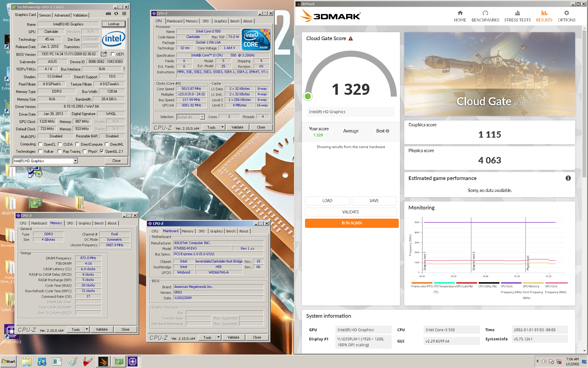Image resolution: width=588 pixels, height=368 pixels.
Task: Click the CPU Temperature legend color bar
Action: pyautogui.click(x=444, y=283)
